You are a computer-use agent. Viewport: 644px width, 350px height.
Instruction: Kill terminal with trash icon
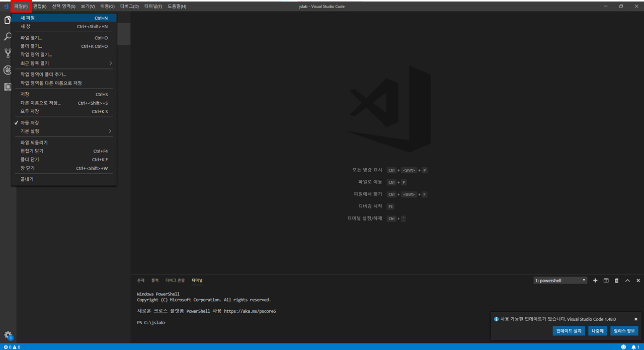pos(616,281)
